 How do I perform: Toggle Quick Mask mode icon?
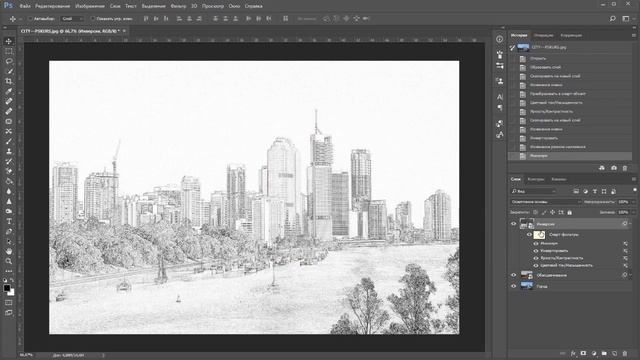[9, 303]
